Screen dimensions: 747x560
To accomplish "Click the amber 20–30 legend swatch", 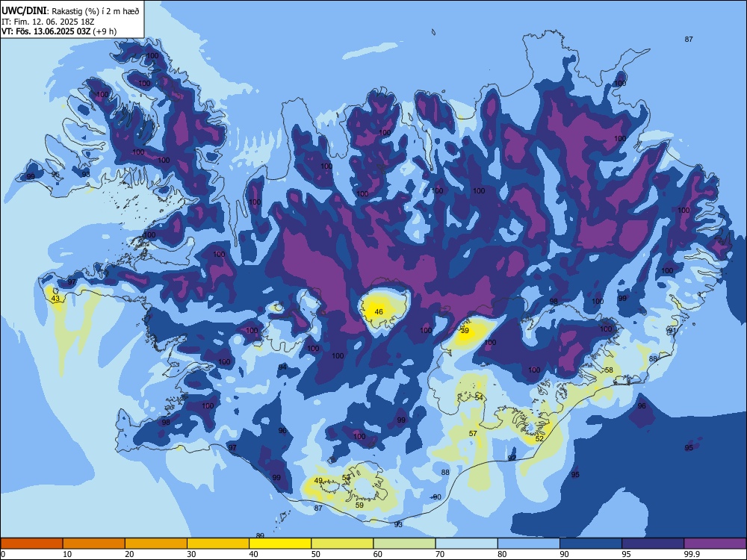I will click(156, 544).
